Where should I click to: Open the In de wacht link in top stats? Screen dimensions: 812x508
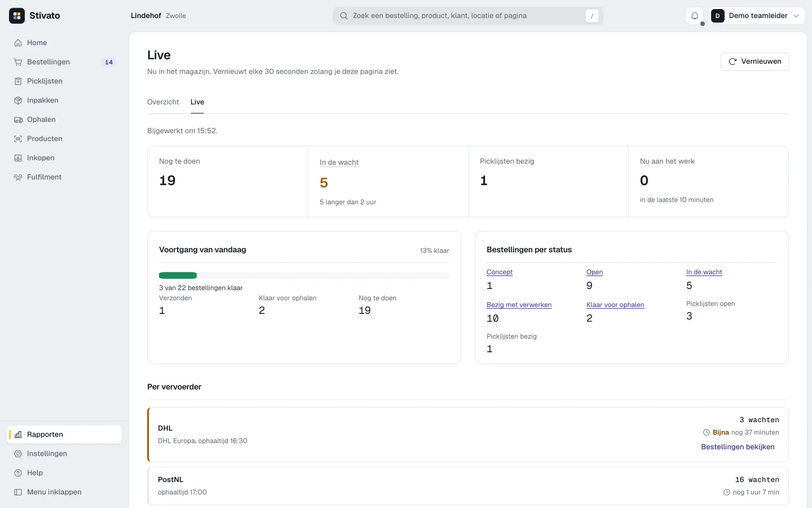tap(339, 162)
